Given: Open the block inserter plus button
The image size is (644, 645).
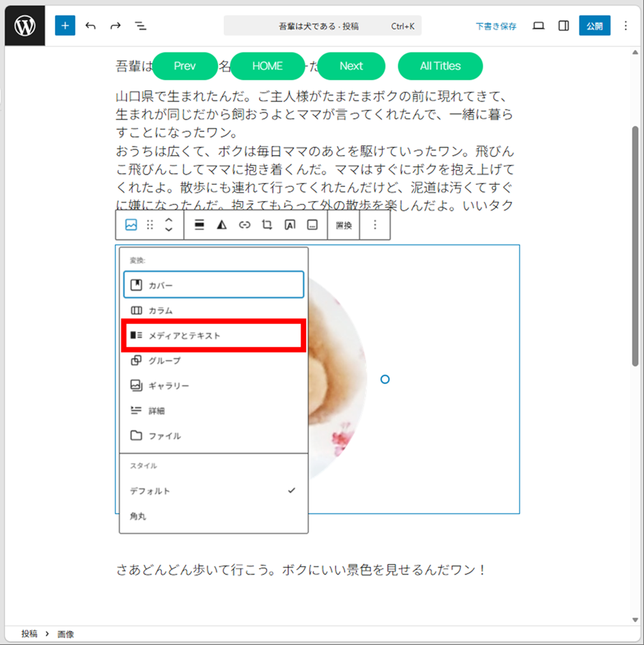Looking at the screenshot, I should tap(65, 26).
